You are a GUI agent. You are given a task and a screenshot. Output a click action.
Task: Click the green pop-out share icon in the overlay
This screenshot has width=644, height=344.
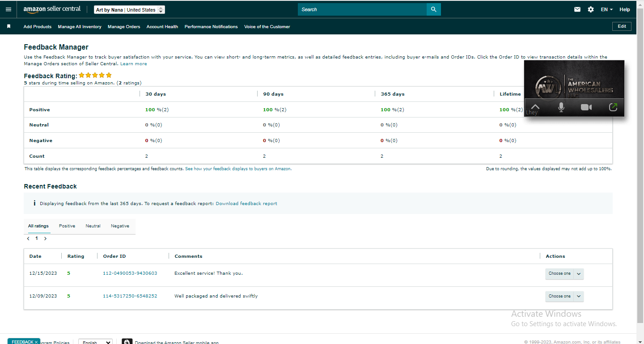point(613,107)
